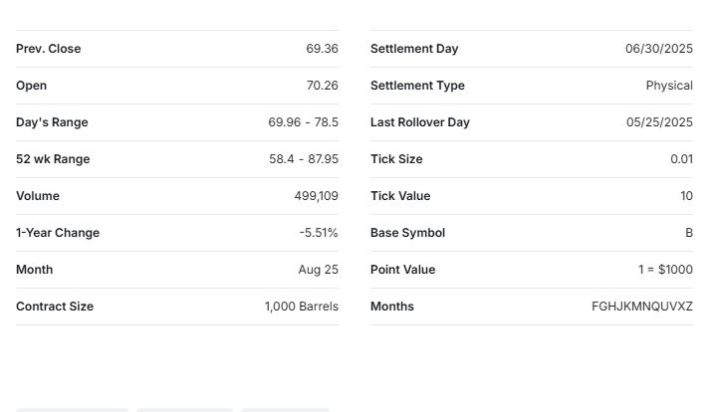This screenshot has width=715, height=412.
Task: Click the Month value Aug 25
Action: (318, 270)
